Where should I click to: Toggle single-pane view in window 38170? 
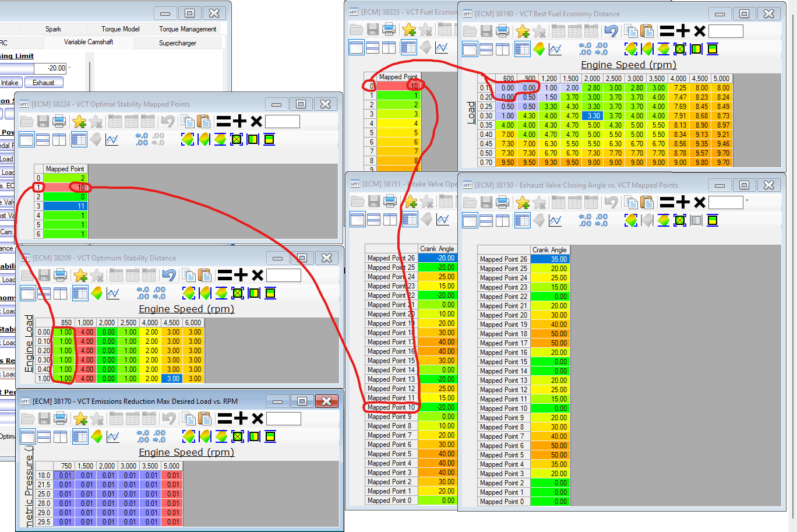[x=27, y=436]
